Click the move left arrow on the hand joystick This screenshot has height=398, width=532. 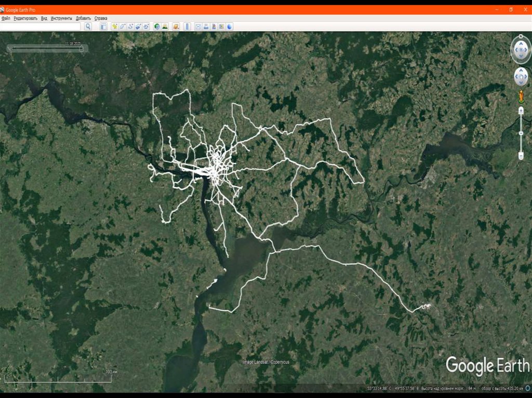[x=516, y=76]
